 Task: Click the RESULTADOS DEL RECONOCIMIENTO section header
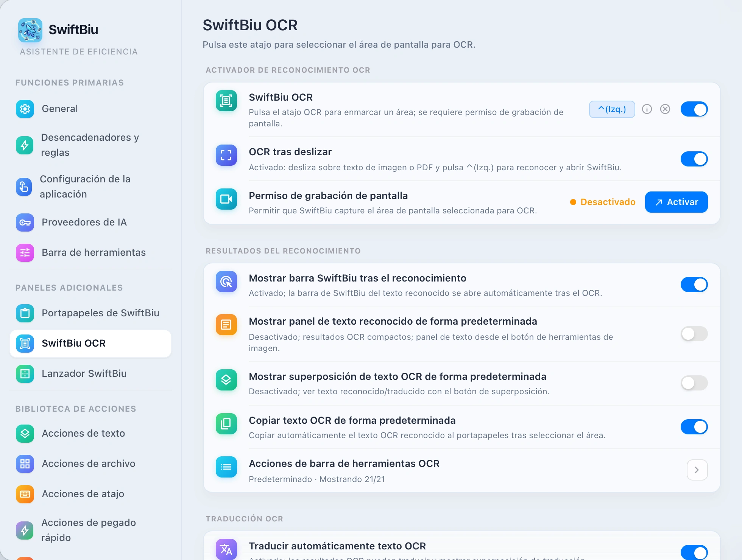click(283, 251)
